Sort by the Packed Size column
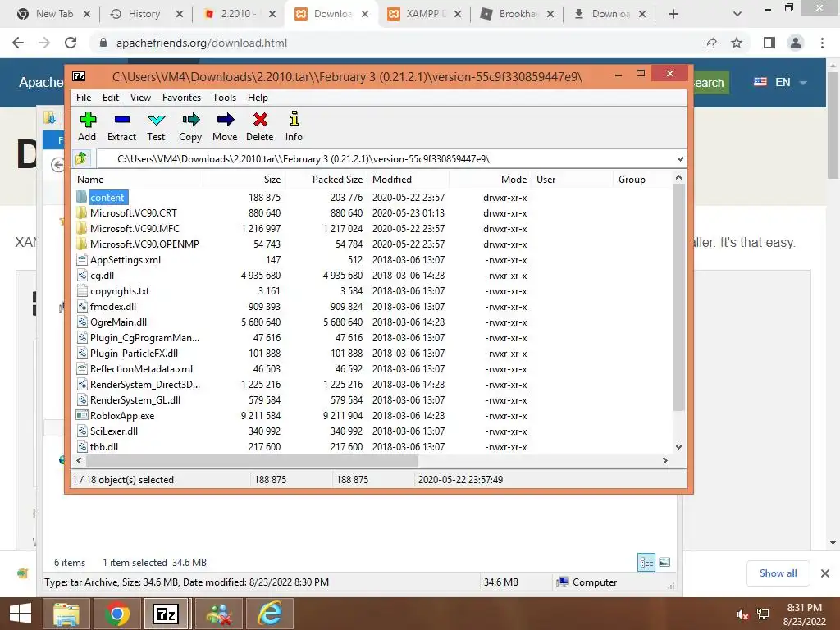 coord(326,180)
